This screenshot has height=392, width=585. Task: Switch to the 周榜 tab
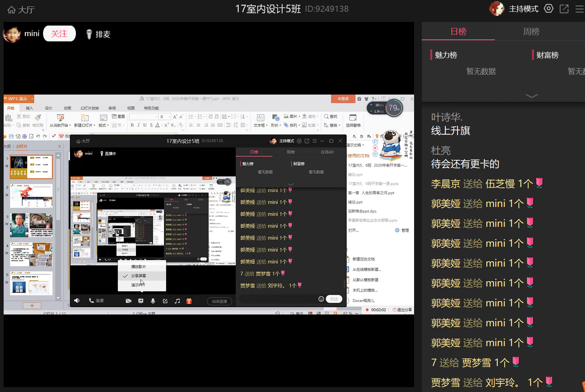(531, 32)
